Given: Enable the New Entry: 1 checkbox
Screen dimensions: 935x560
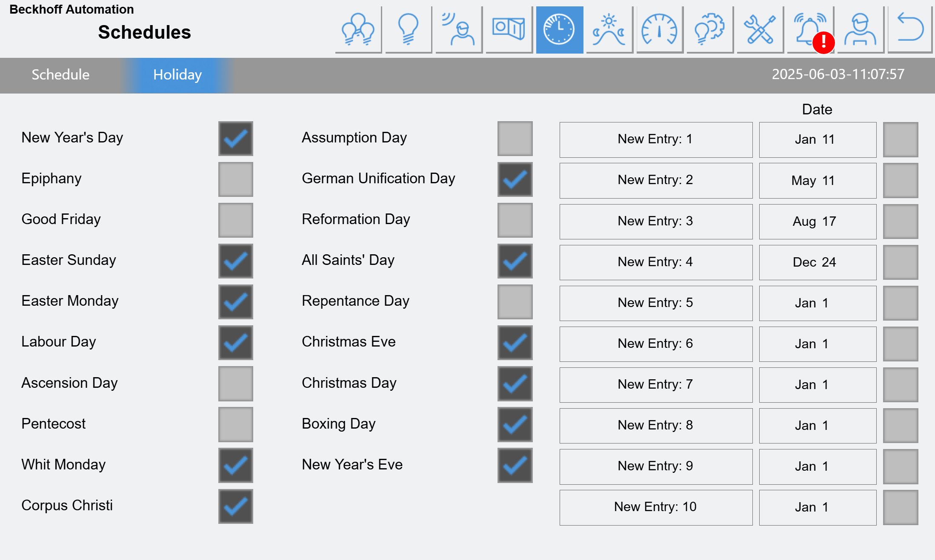Looking at the screenshot, I should click(x=901, y=139).
